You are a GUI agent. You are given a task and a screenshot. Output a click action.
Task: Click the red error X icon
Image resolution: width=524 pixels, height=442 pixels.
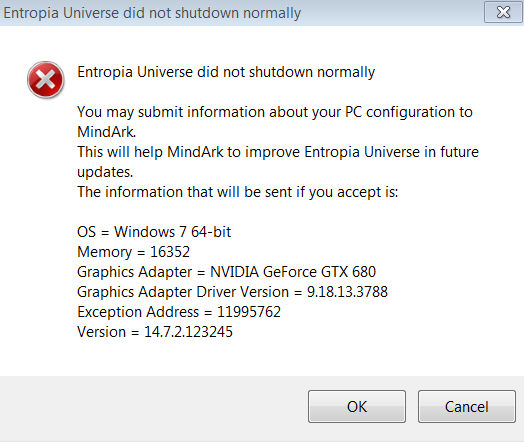click(45, 80)
